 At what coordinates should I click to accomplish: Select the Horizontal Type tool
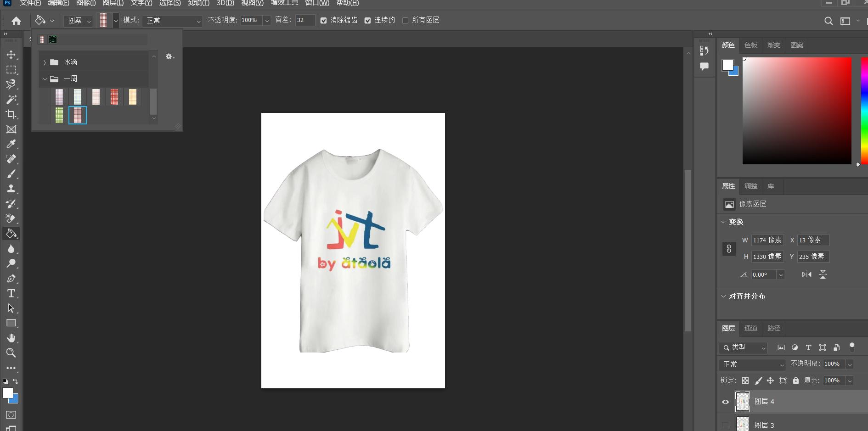coord(11,293)
